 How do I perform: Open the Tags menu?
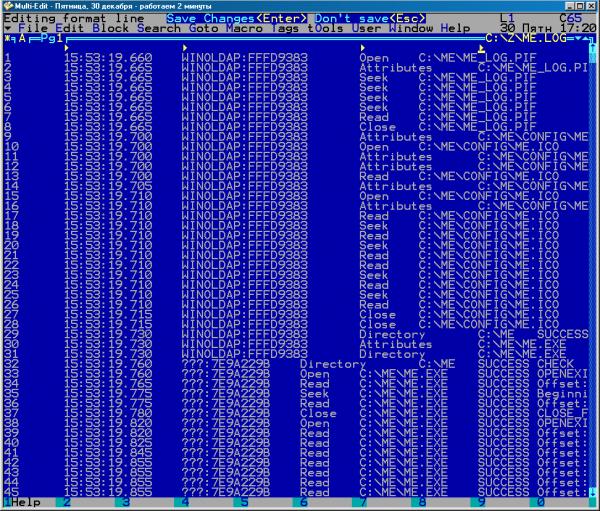285,28
